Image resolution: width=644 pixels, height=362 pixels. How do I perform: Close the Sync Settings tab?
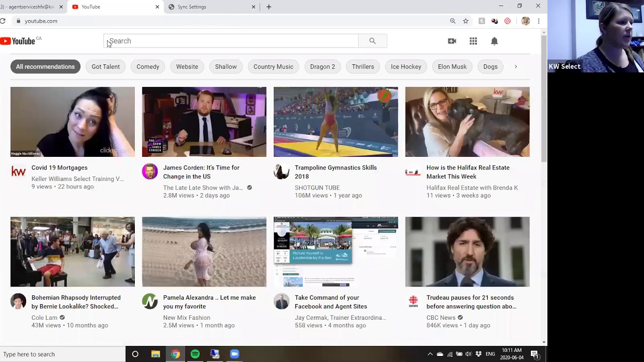click(x=254, y=7)
